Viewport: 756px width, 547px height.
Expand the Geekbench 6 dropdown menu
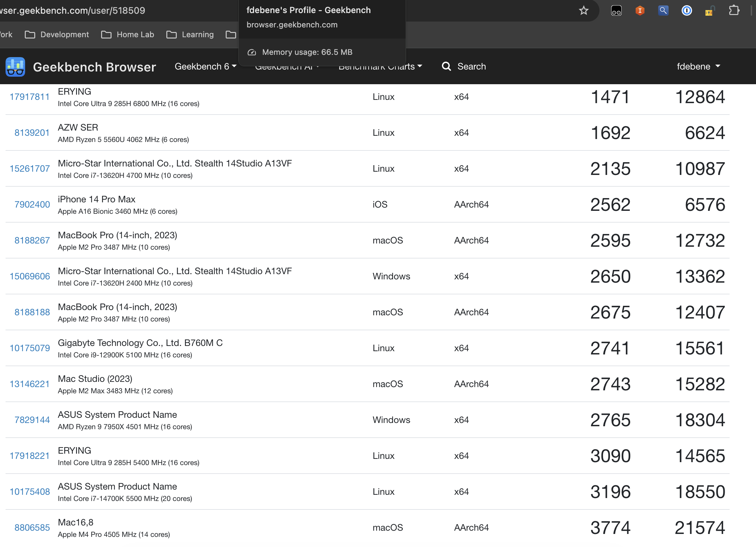click(x=205, y=66)
